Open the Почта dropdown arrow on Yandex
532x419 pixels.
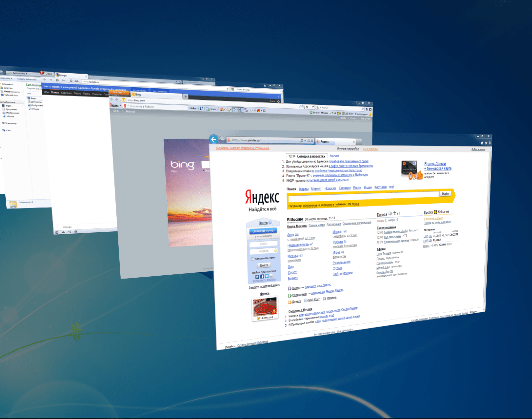(x=270, y=222)
